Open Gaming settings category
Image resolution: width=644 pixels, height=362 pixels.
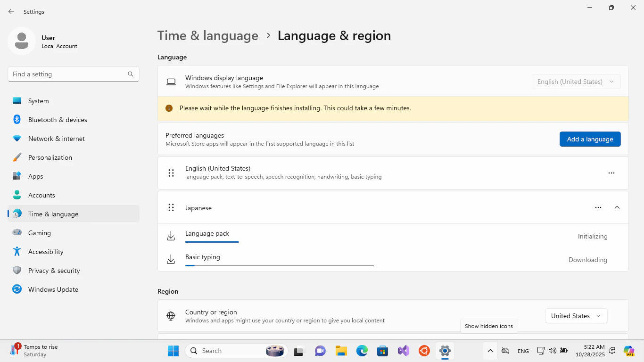click(x=74, y=233)
